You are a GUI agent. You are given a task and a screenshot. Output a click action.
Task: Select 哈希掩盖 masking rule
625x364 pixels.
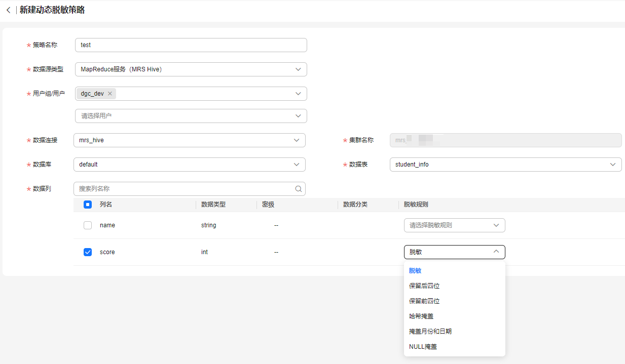click(421, 316)
